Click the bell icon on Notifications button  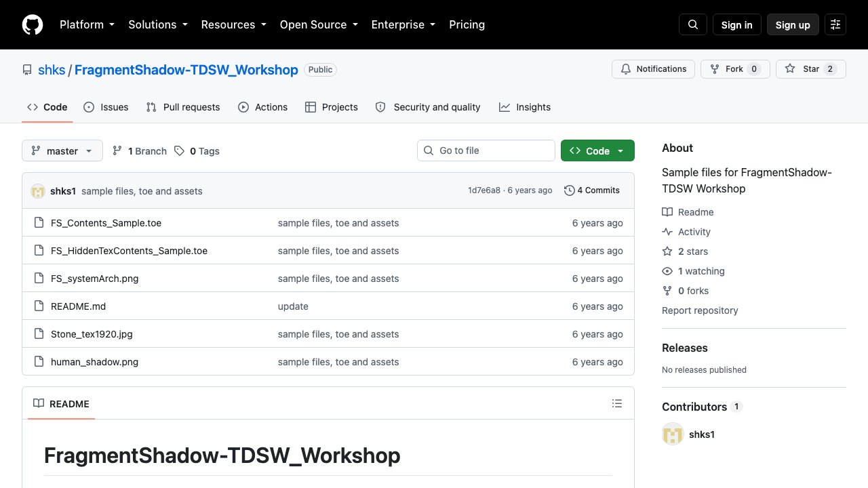(x=626, y=69)
